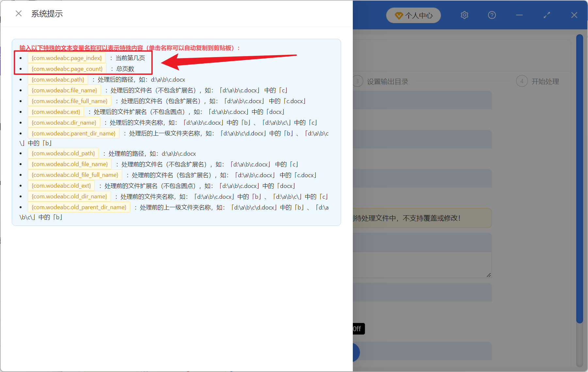Copy the {com.wodeabc.path} variable
Viewport: 588px width, 372px height.
coord(58,79)
